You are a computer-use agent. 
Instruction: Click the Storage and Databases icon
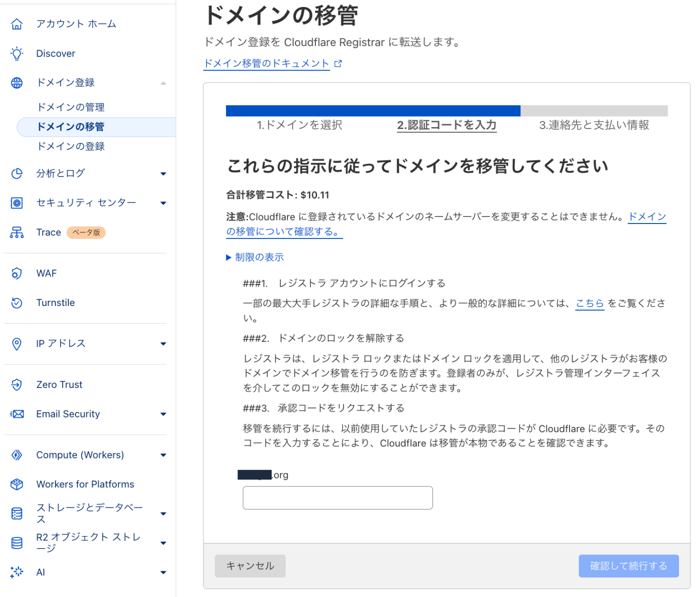click(x=17, y=513)
